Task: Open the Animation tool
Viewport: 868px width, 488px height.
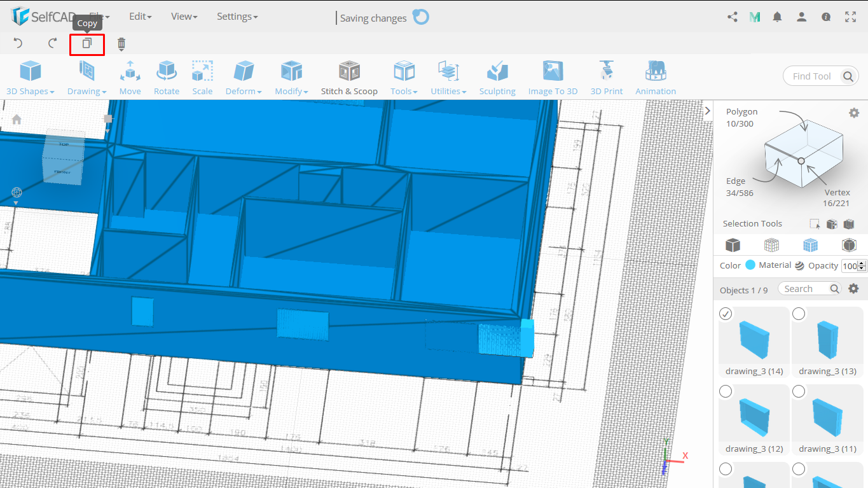Action: tap(656, 78)
